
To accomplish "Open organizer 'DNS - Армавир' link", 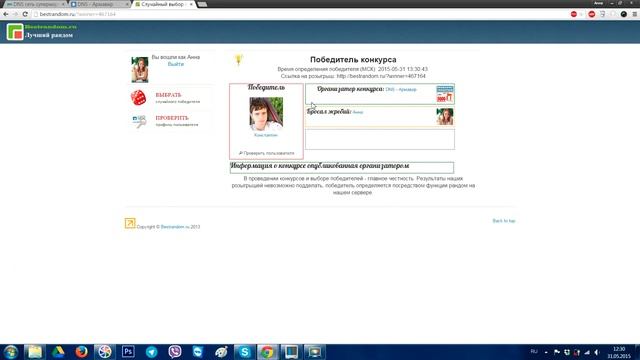I will (x=401, y=89).
